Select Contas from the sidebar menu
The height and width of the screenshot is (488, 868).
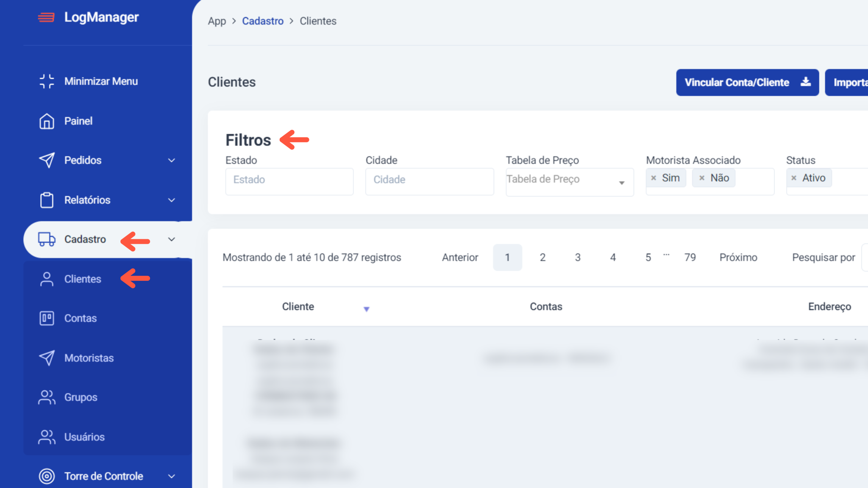click(81, 318)
